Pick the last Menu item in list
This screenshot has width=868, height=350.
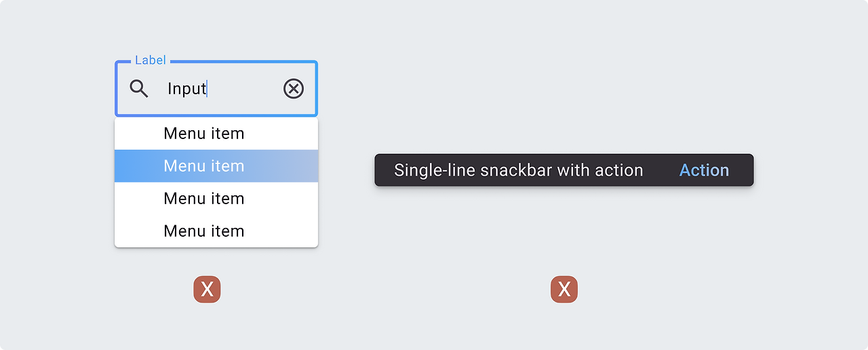pos(203,231)
